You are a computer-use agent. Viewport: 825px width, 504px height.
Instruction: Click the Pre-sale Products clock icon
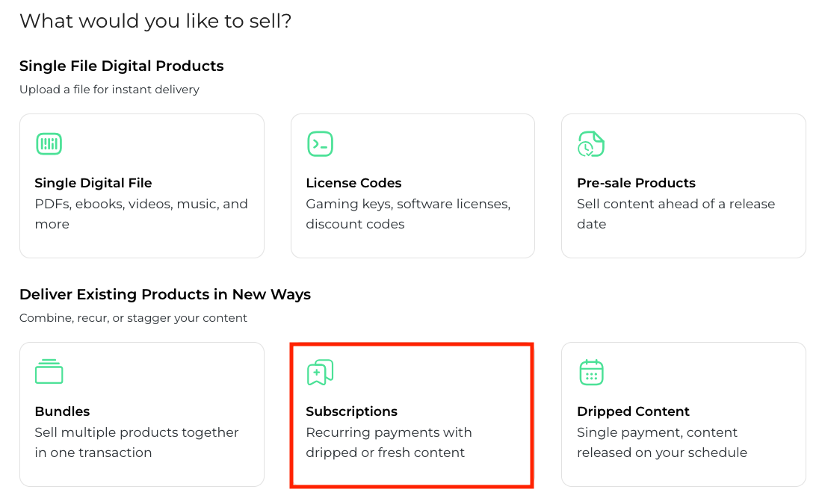(x=591, y=144)
